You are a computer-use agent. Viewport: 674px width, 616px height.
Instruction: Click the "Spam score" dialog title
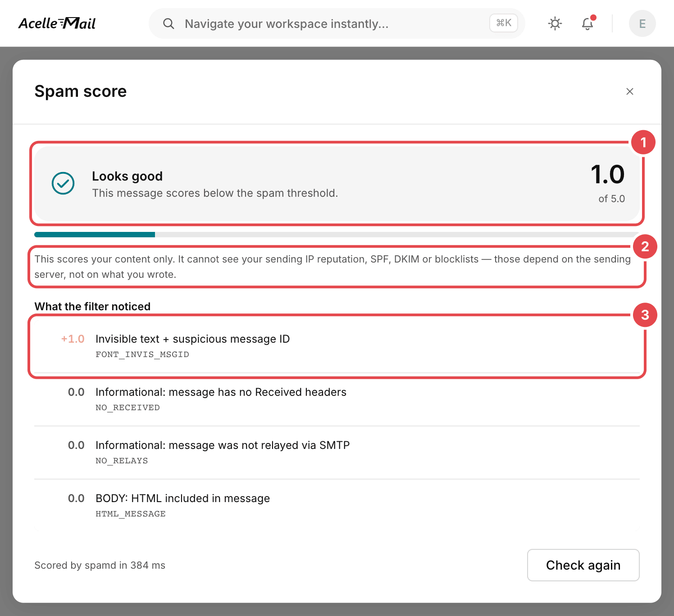[81, 91]
